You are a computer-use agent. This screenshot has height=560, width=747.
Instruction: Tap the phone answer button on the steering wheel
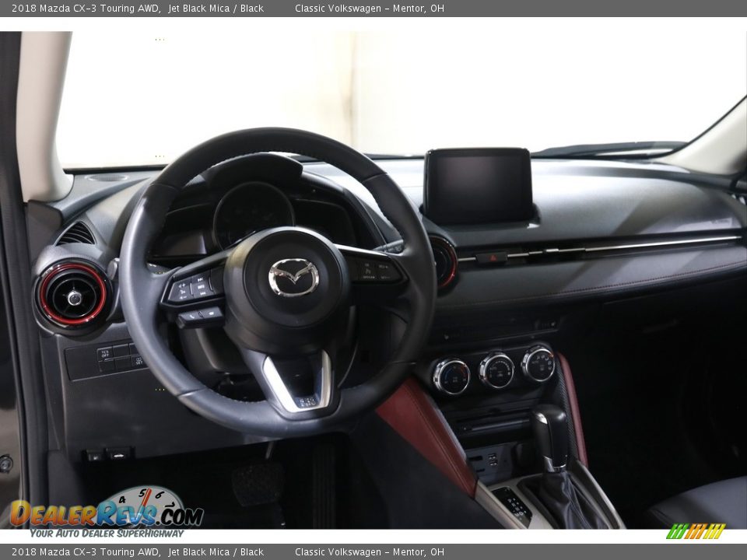pyautogui.click(x=191, y=316)
